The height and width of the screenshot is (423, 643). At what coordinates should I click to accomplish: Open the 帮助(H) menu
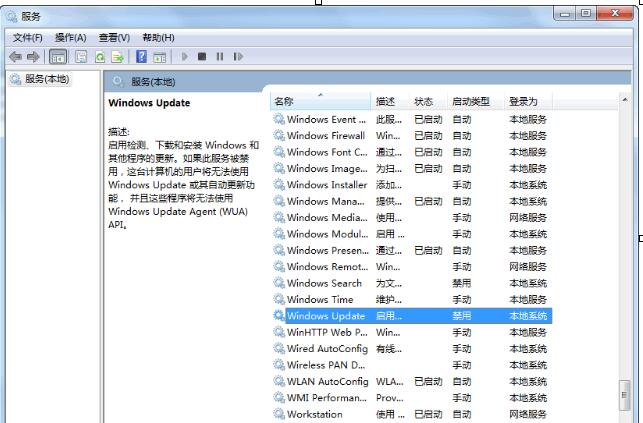(158, 38)
